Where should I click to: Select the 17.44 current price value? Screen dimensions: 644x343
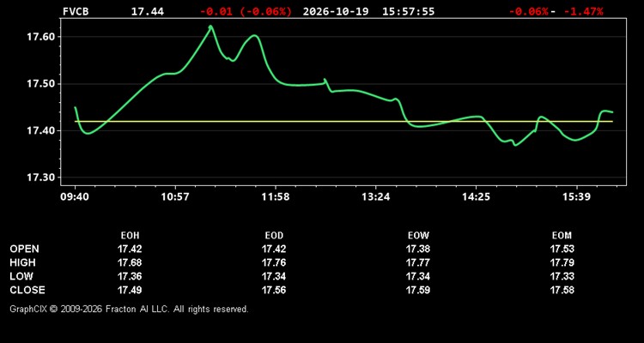(x=148, y=11)
